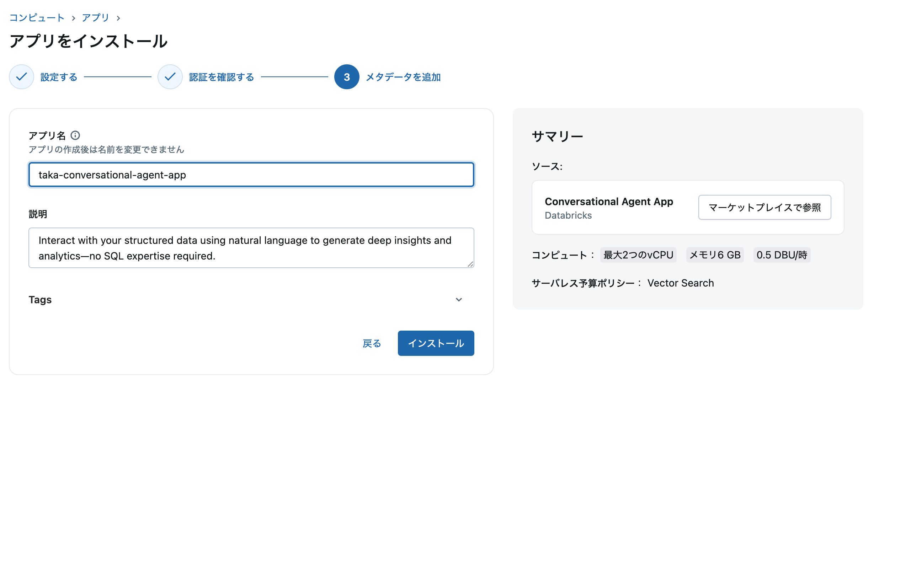911x588 pixels.
Task: Click the 戻る link
Action: pyautogui.click(x=372, y=343)
